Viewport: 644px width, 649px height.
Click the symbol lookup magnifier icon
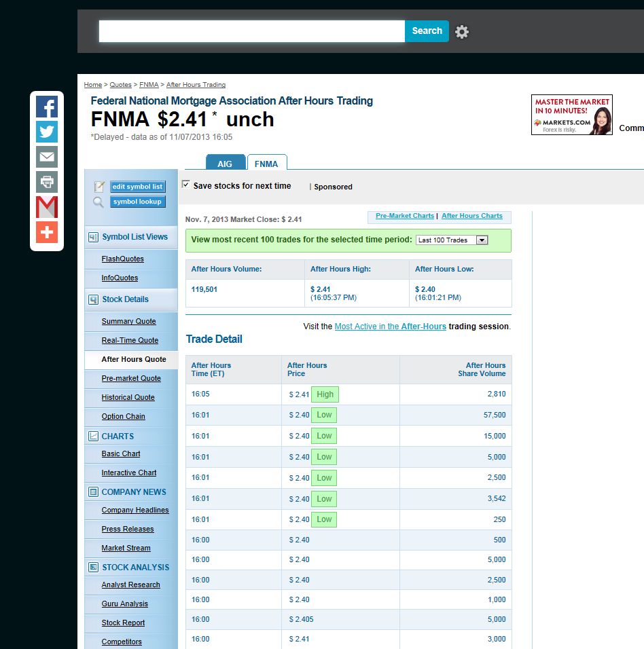tap(98, 202)
